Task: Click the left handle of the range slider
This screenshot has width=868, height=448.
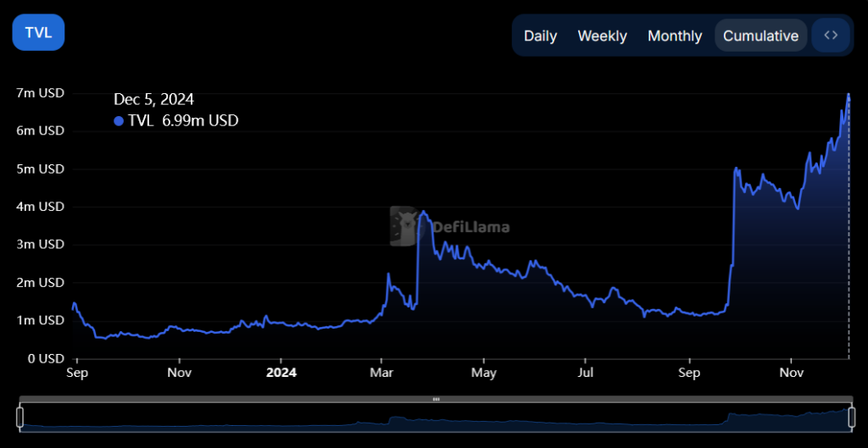Action: (x=20, y=418)
